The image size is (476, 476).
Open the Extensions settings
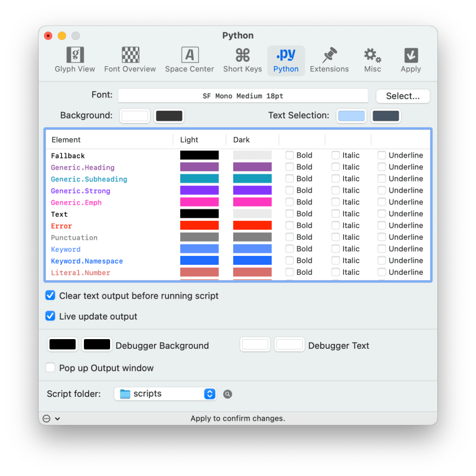(329, 58)
